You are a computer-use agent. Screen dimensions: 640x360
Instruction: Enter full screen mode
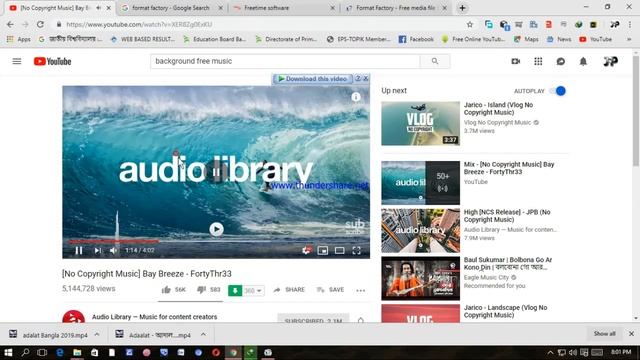tap(356, 250)
